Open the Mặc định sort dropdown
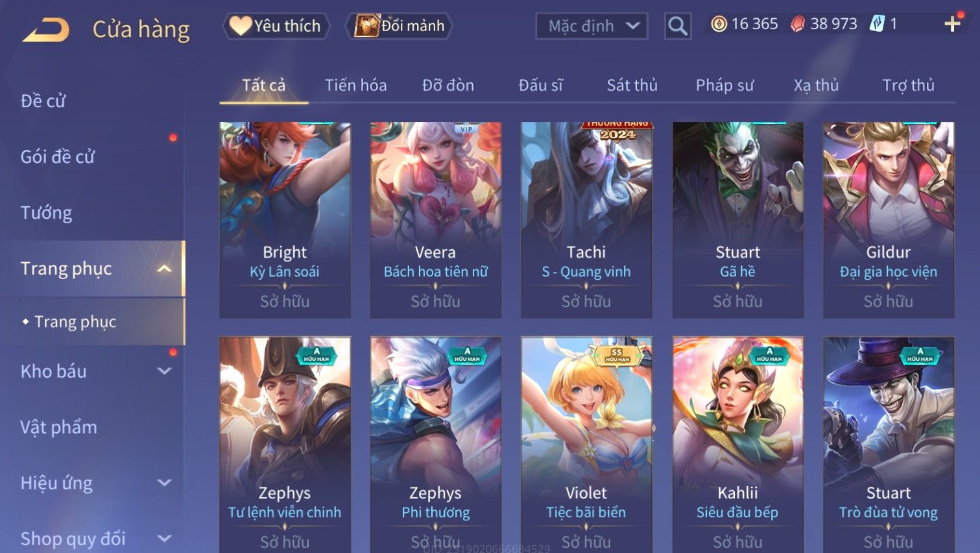Image resolution: width=980 pixels, height=553 pixels. pyautogui.click(x=592, y=26)
